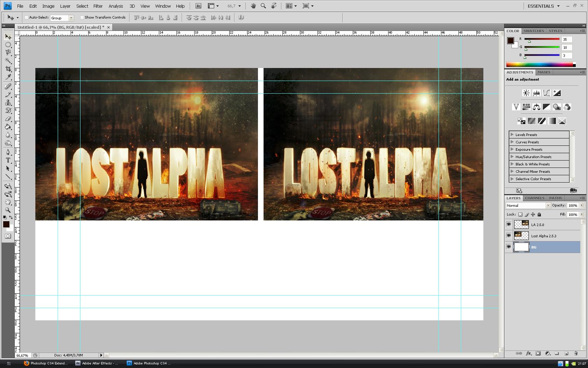The image size is (588, 368).
Task: Select the Pen tool
Action: click(8, 152)
